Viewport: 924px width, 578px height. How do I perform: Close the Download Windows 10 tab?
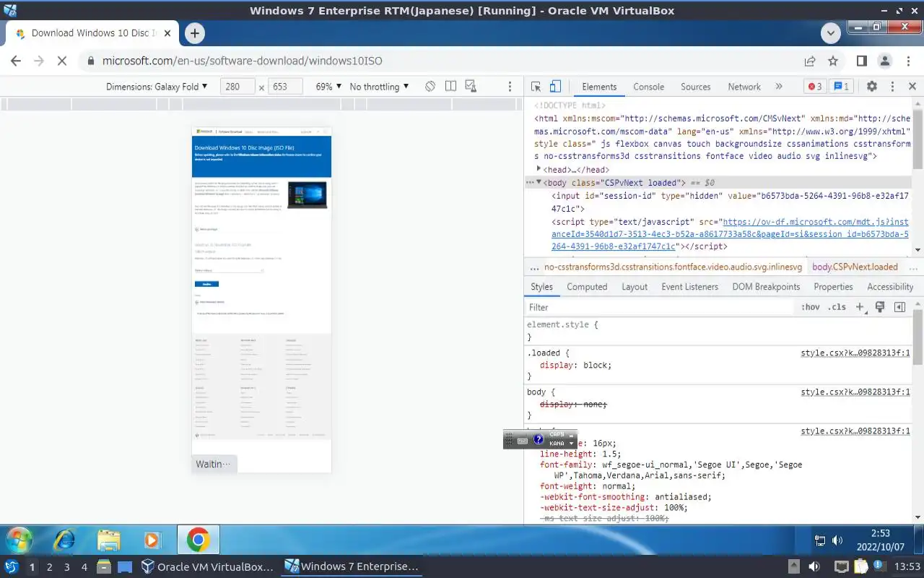click(x=168, y=33)
